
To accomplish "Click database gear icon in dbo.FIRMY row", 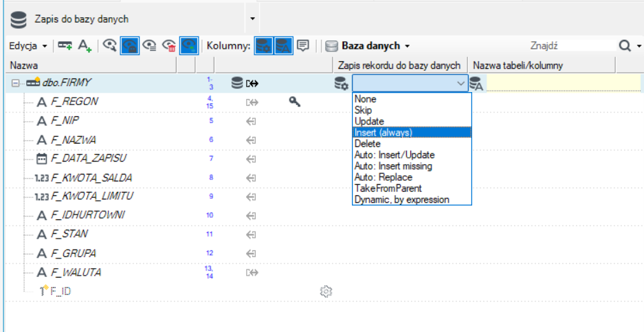I will pos(342,83).
